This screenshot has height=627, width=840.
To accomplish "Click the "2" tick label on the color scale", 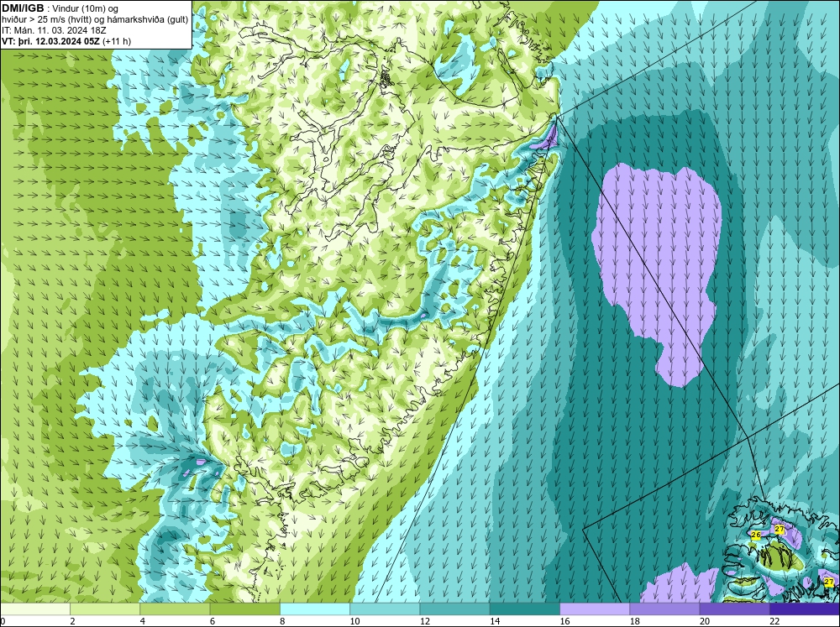I will [72, 621].
